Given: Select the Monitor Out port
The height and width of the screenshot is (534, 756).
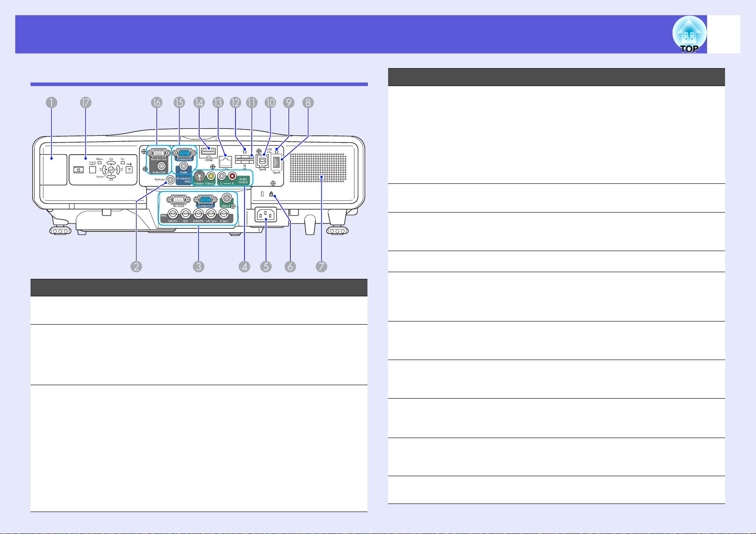Looking at the screenshot, I should tap(157, 152).
